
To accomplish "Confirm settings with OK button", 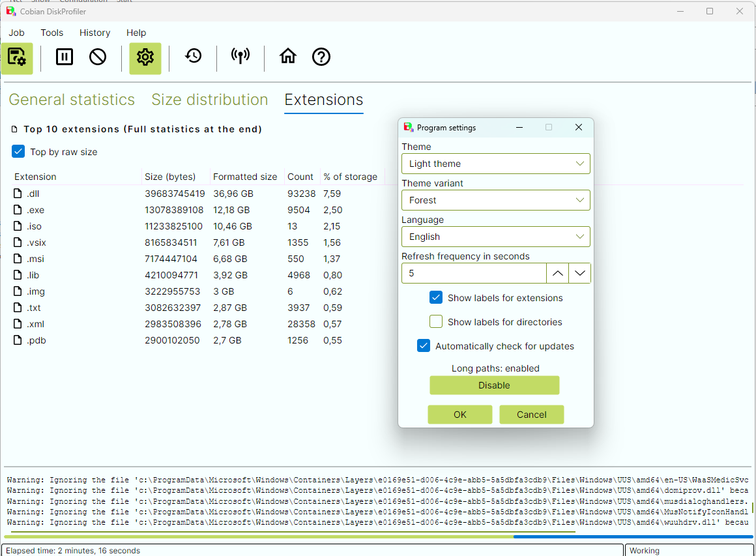I will (459, 415).
